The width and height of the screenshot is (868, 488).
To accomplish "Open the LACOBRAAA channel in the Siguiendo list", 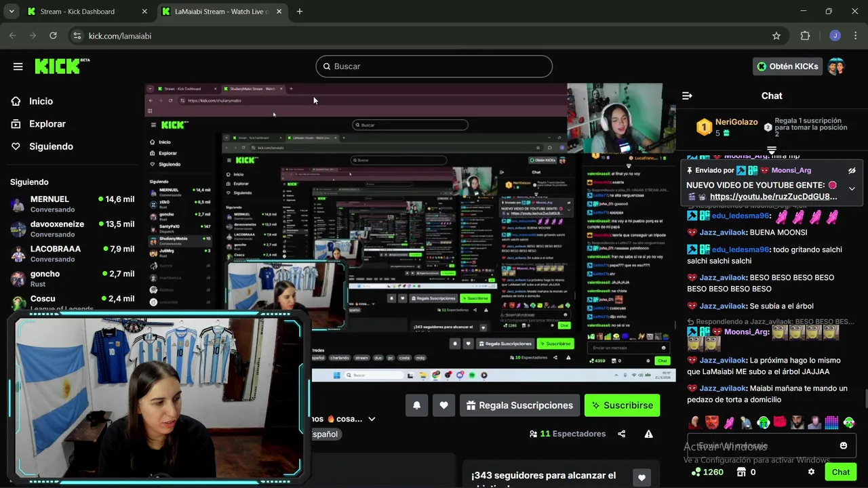I will coord(72,253).
